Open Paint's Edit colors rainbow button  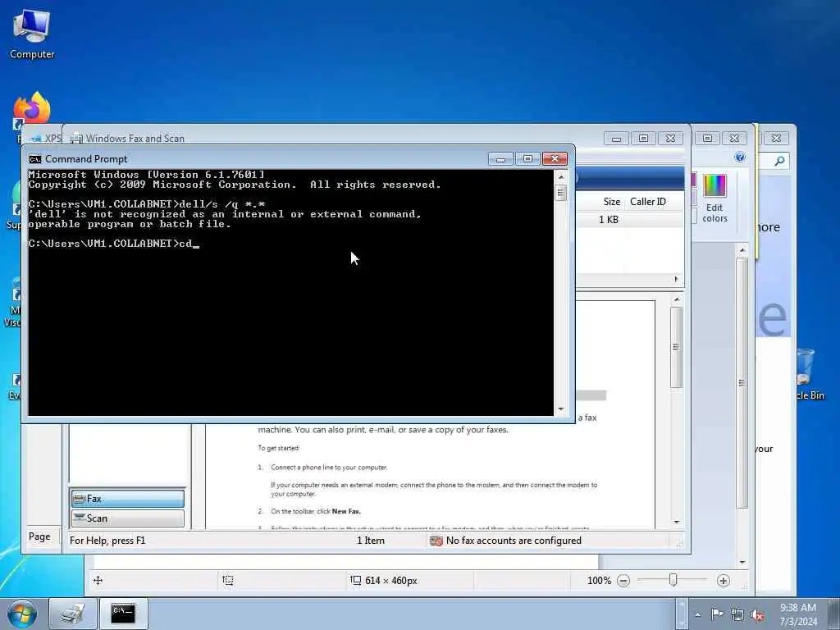(x=714, y=199)
